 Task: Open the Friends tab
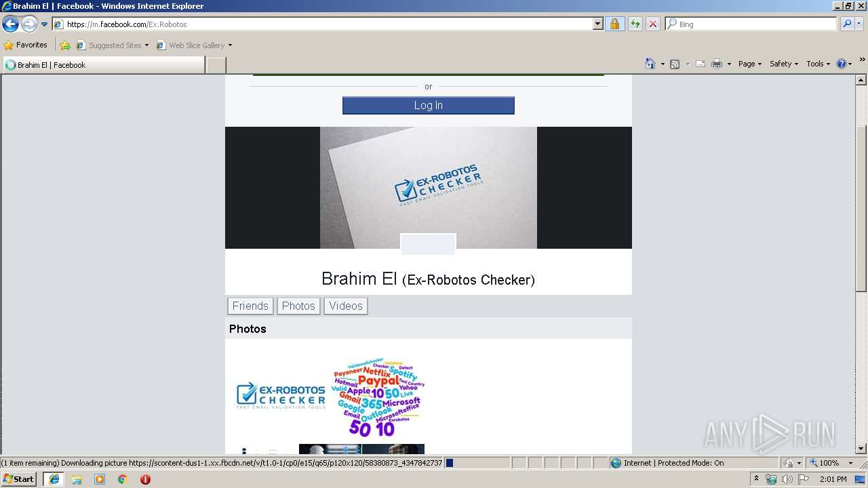(x=250, y=306)
